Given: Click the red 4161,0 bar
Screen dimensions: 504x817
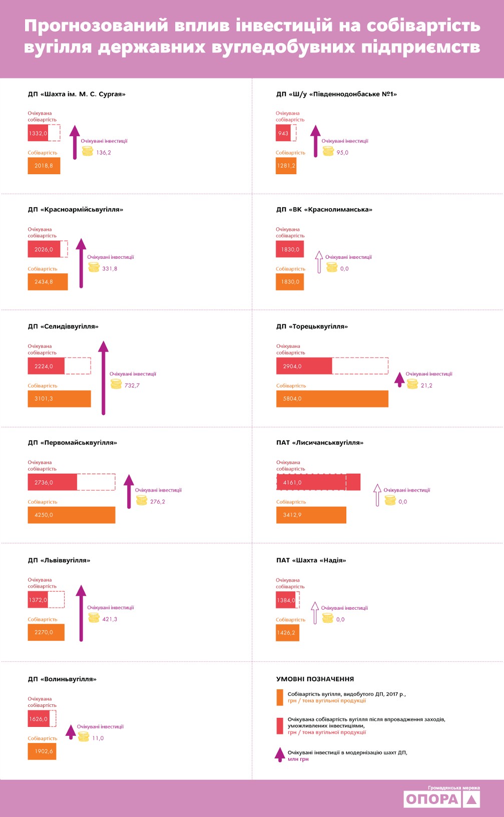Looking at the screenshot, I should 318,482.
